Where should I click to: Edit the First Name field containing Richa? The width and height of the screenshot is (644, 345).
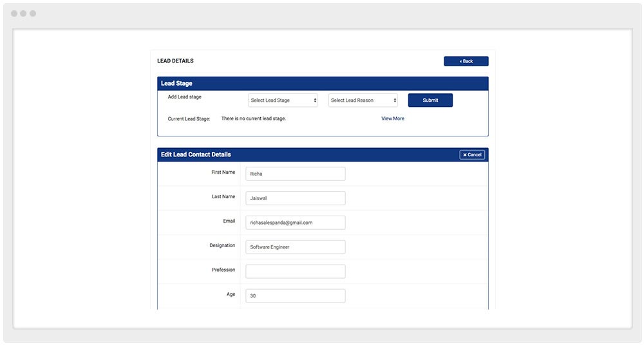pyautogui.click(x=296, y=174)
